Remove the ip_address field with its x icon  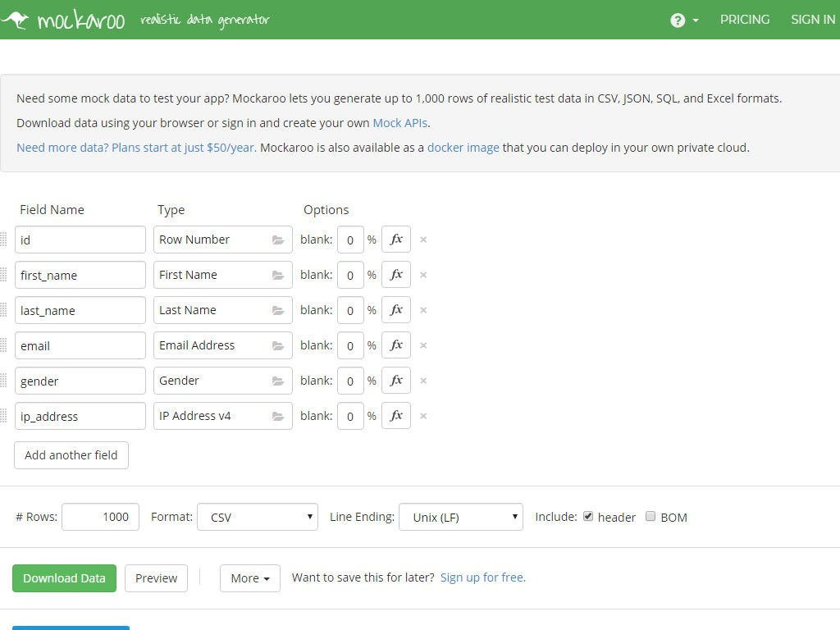click(423, 416)
